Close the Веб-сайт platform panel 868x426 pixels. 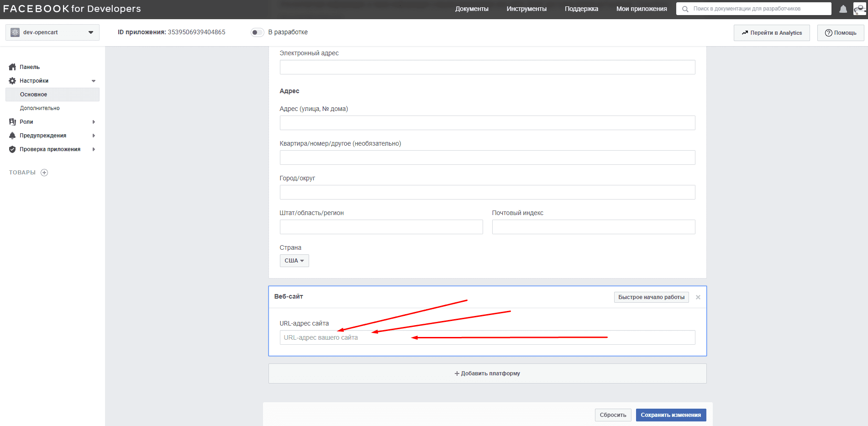pos(698,297)
